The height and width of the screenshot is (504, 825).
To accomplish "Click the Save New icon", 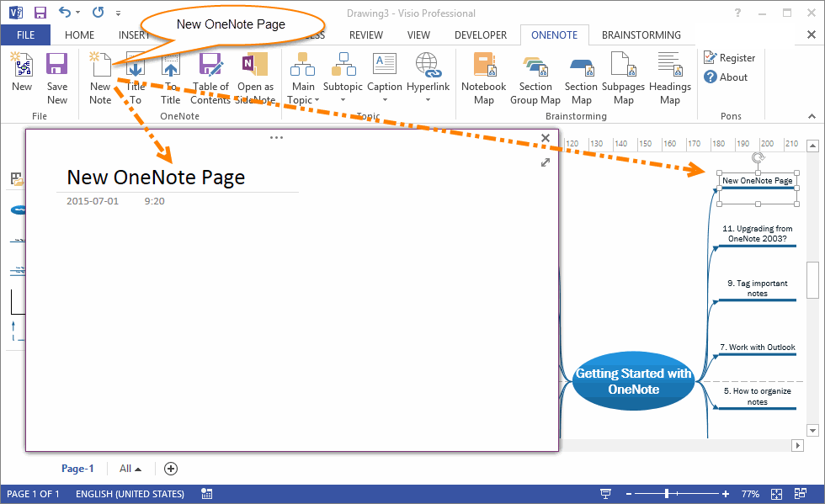I will (x=57, y=64).
